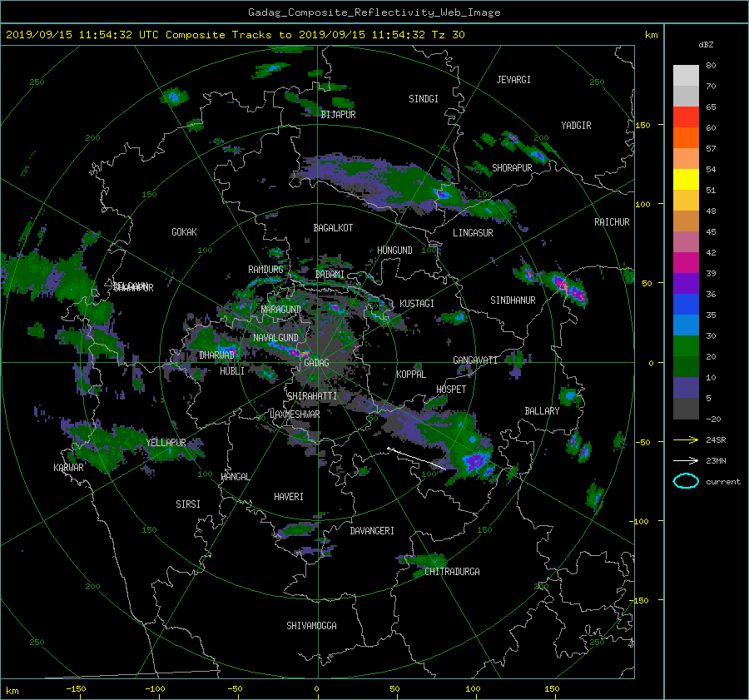The height and width of the screenshot is (700, 749).
Task: Click the BADAMI city label
Action: (330, 275)
